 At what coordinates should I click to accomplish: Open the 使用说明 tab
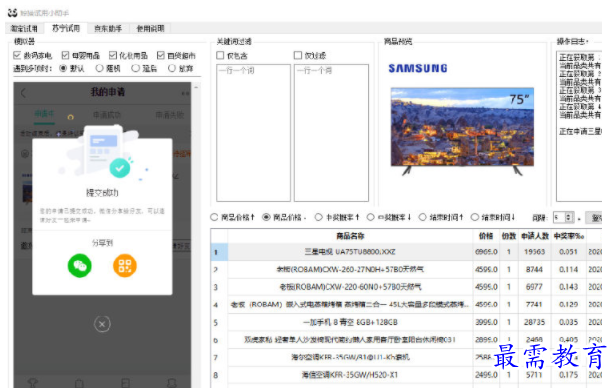pos(150,28)
